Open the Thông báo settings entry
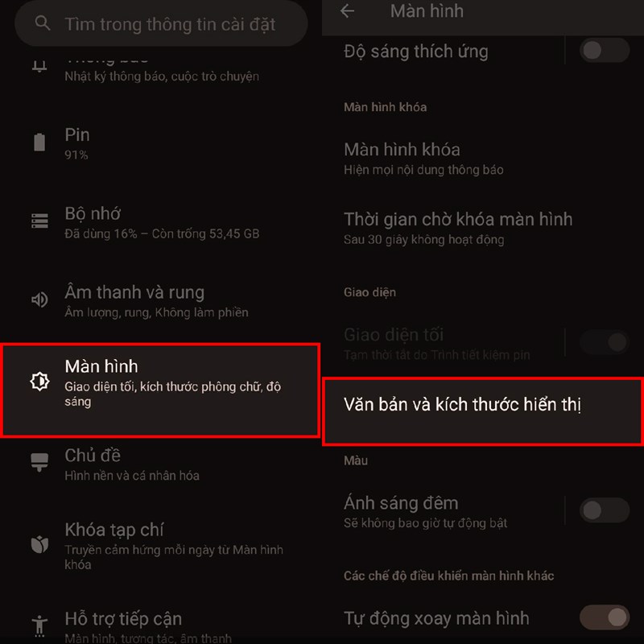This screenshot has height=644, width=644. coord(161,69)
